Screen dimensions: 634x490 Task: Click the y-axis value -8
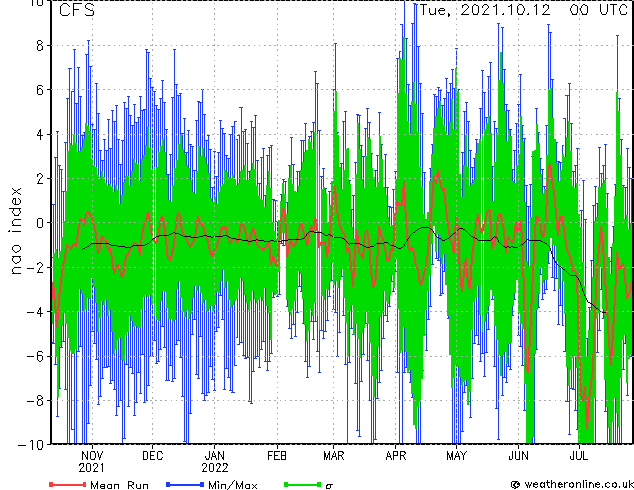[35, 401]
